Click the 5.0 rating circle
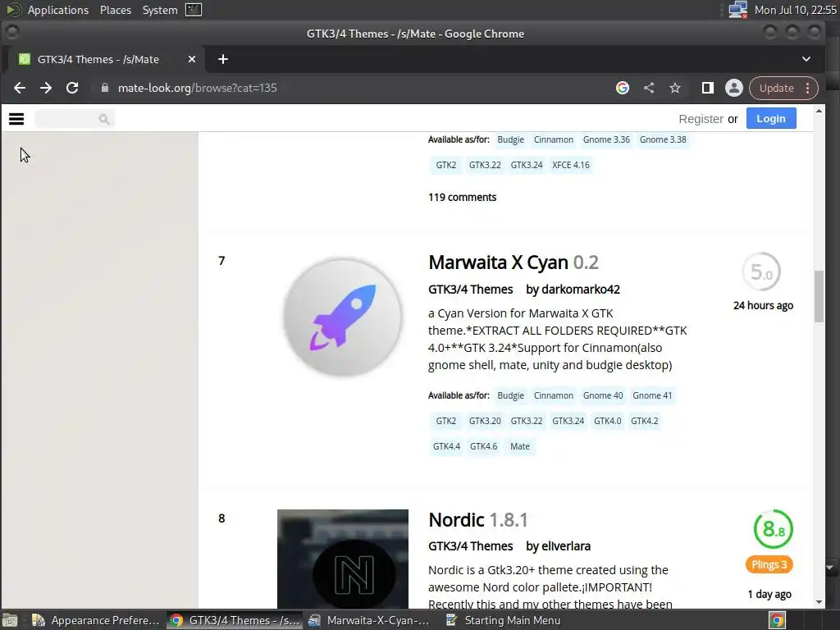The image size is (840, 630). click(761, 272)
